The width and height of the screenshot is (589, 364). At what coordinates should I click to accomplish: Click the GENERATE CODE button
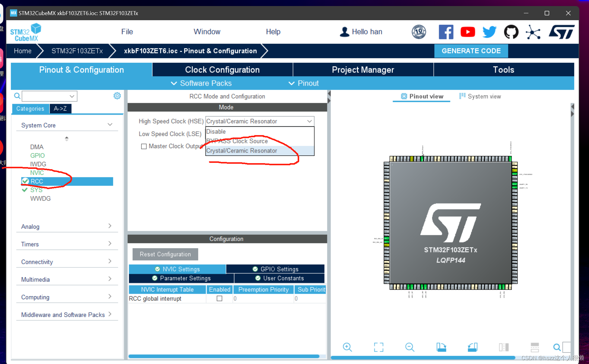tap(471, 51)
